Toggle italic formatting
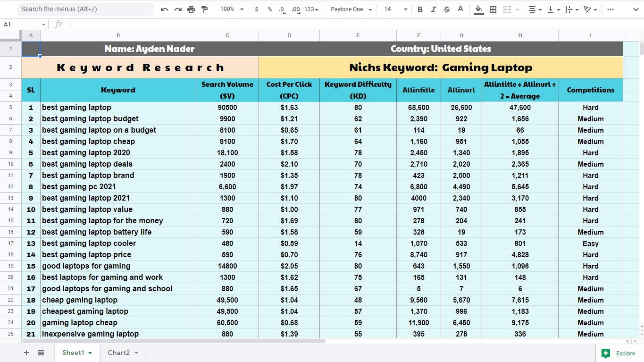The height and width of the screenshot is (362, 644). pos(433,9)
